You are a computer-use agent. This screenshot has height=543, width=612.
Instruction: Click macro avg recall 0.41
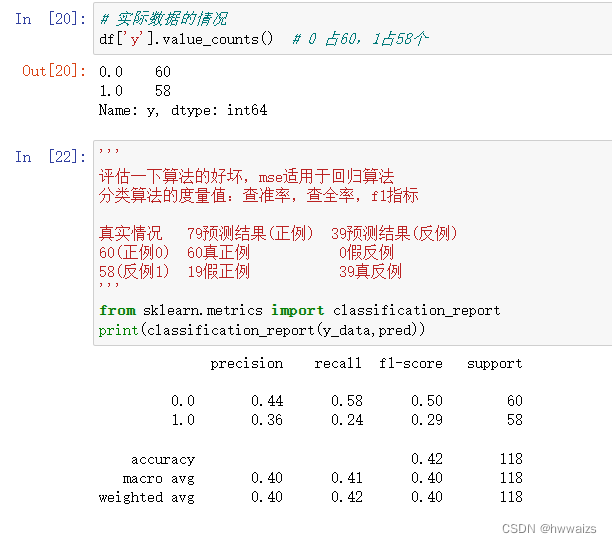pyautogui.click(x=347, y=478)
